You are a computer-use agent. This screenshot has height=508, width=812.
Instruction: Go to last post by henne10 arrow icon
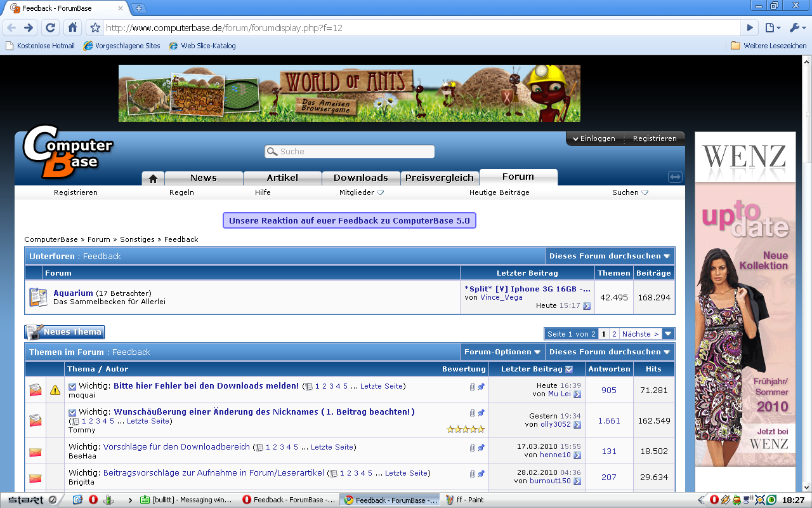577,455
